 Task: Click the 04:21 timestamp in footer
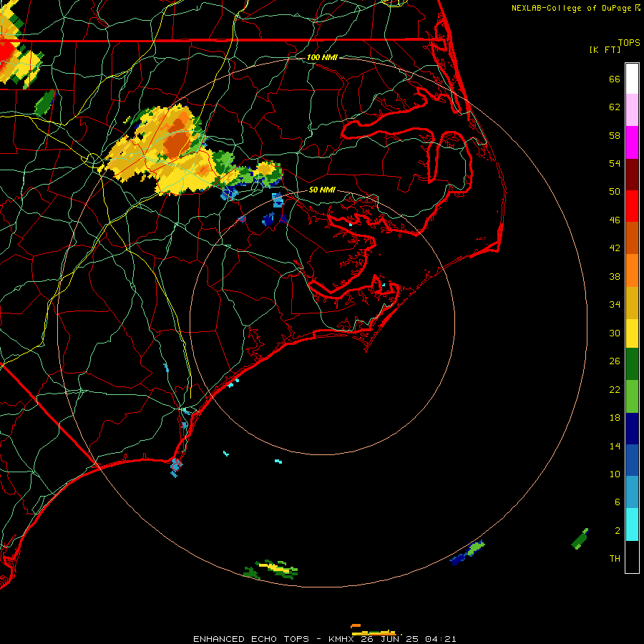(x=441, y=639)
